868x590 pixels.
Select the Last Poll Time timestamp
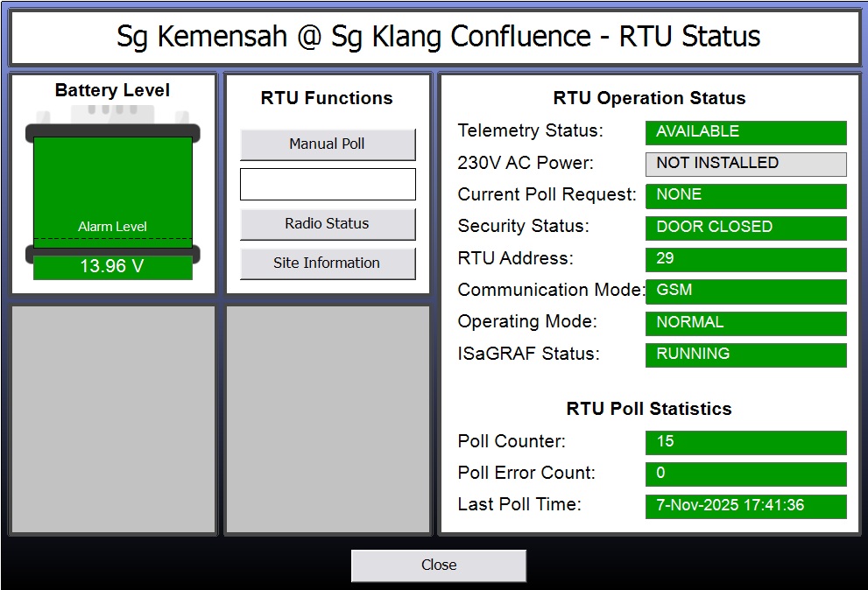click(x=745, y=506)
